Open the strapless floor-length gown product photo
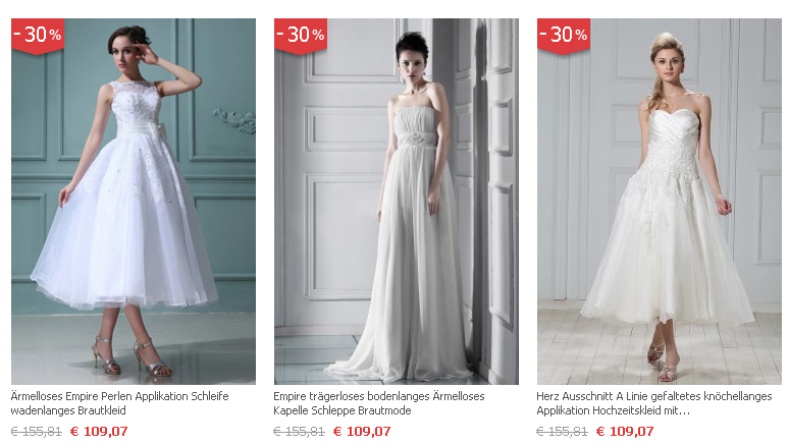 [x=396, y=201]
